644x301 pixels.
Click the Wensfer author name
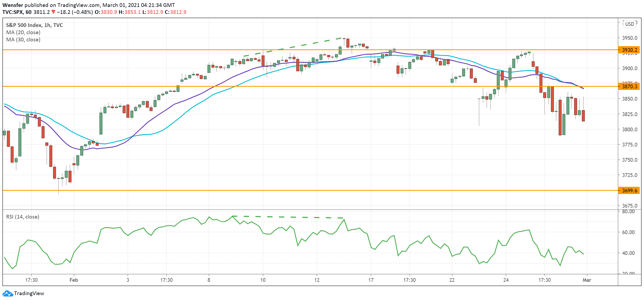[x=13, y=5]
